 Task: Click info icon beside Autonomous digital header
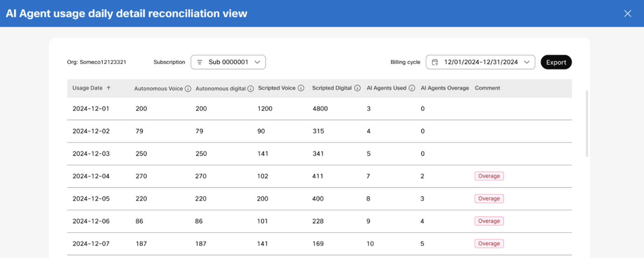(250, 89)
